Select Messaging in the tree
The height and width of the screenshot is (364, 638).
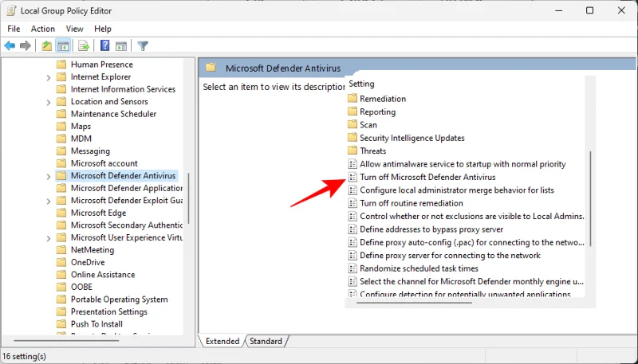90,151
